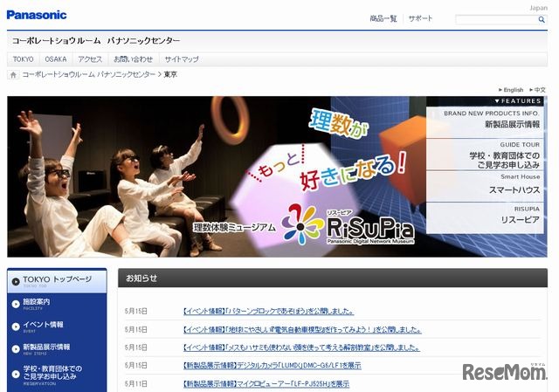The image size is (559, 392).
Task: Open the 解剖教室 event news link
Action: click(301, 347)
